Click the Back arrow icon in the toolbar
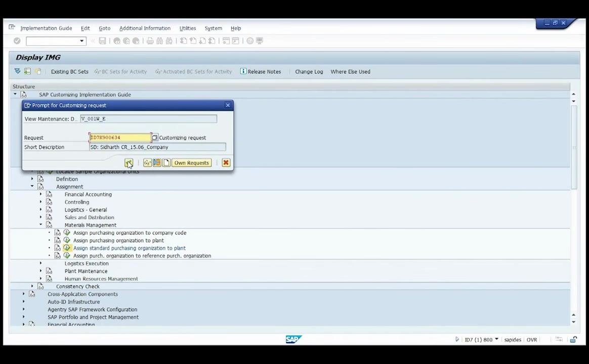 [x=117, y=41]
